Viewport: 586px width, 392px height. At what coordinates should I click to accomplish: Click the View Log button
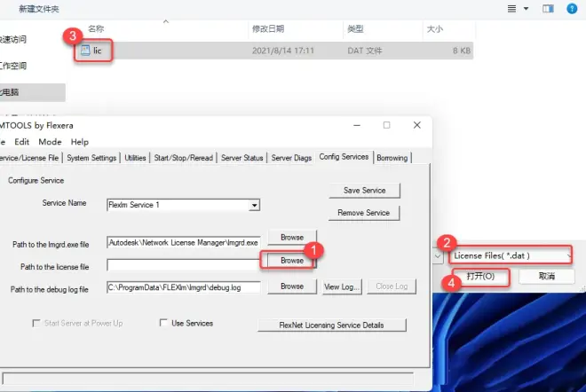click(342, 286)
